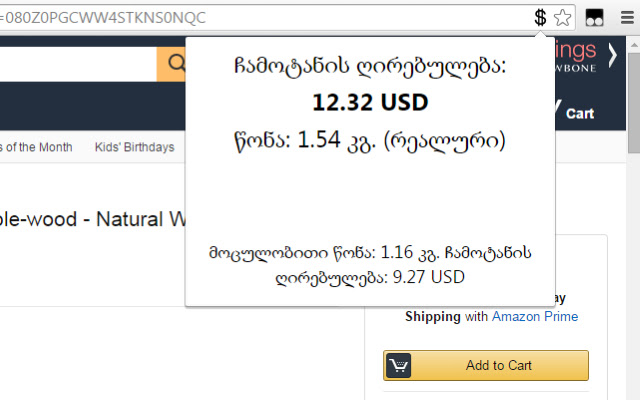Click the scroll-up arrow of the page scrollbar

[x=633, y=43]
